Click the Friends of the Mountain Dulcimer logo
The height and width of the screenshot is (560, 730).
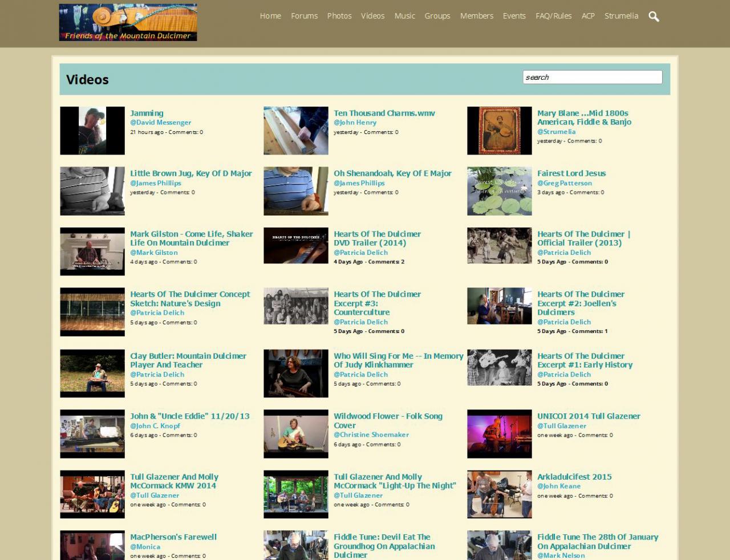128,22
